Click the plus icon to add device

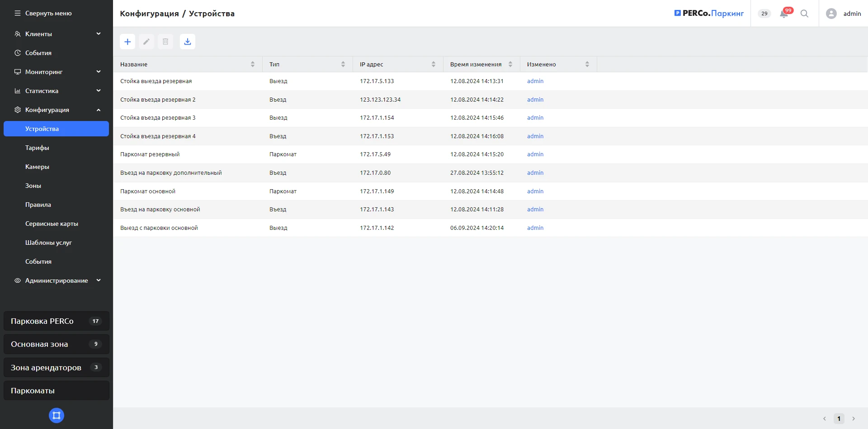[x=127, y=42]
